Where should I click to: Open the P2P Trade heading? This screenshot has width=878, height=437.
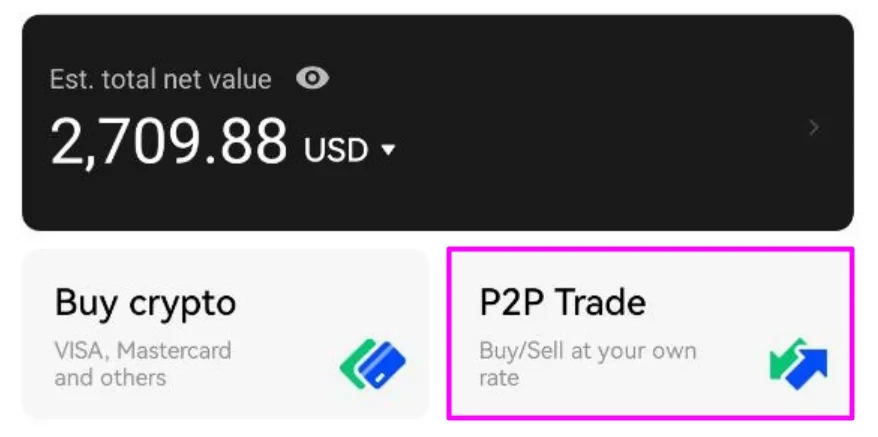point(563,302)
